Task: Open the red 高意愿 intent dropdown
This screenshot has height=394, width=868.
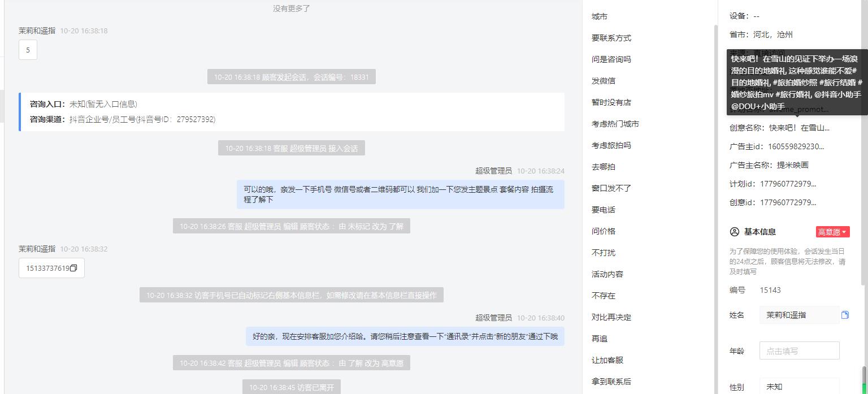Action: pos(832,232)
